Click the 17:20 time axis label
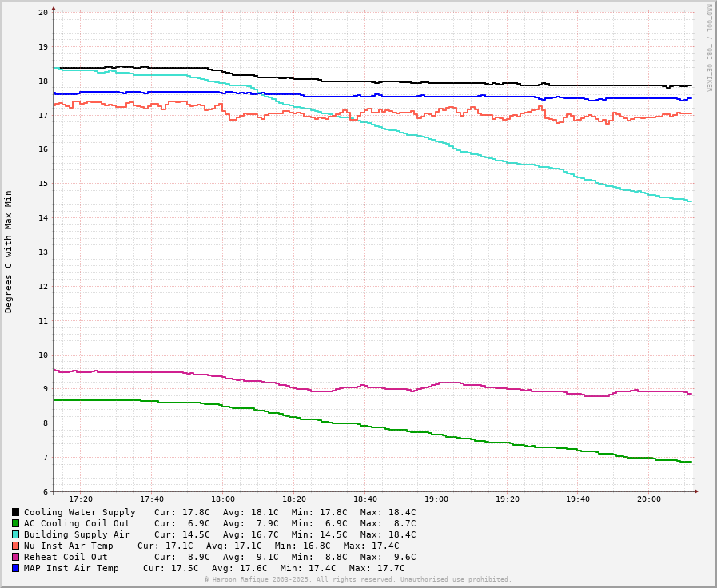The width and height of the screenshot is (717, 588). [81, 499]
